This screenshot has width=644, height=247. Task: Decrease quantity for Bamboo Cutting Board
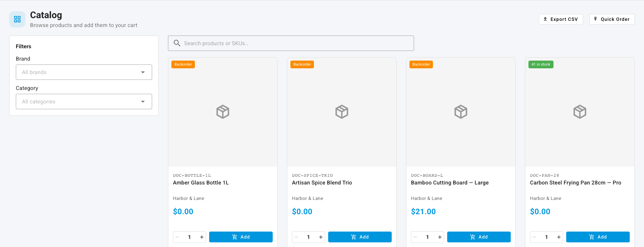tap(415, 237)
